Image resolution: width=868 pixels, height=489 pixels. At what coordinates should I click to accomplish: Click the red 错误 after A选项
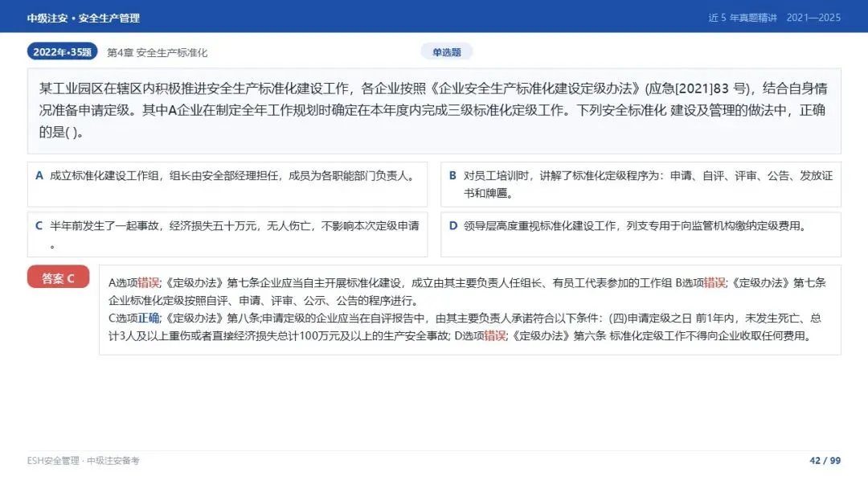pyautogui.click(x=149, y=282)
